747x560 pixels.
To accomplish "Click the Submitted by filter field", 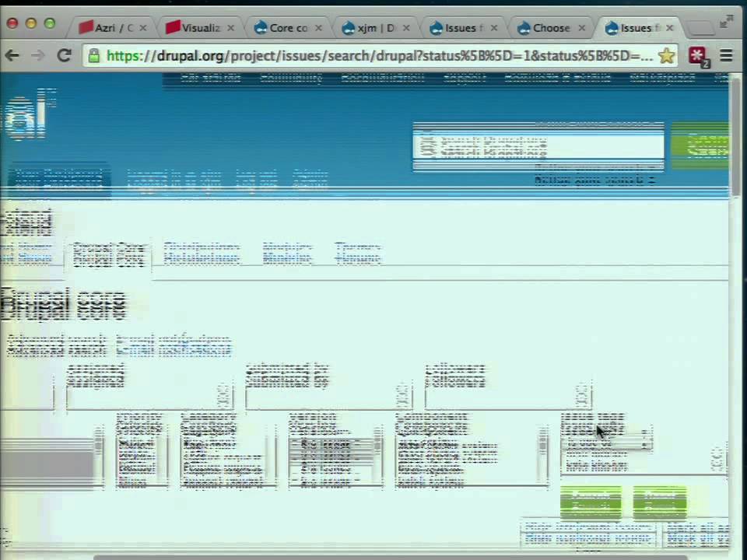I will point(328,396).
